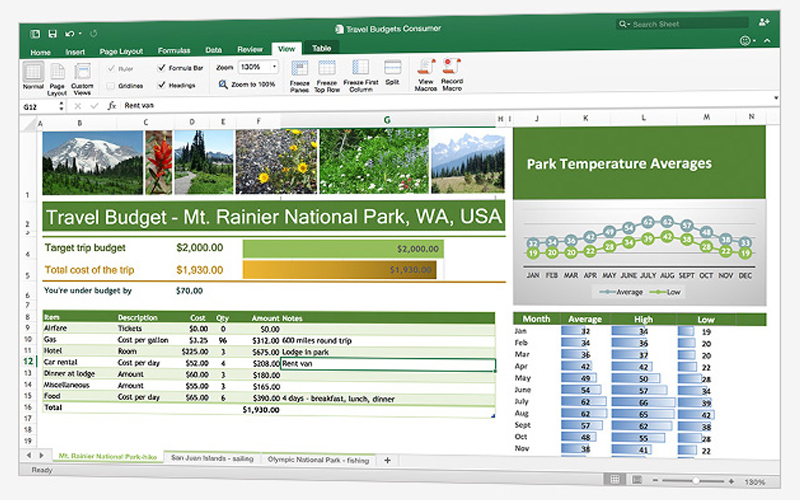Viewport: 800px width, 500px height.
Task: Select the $2,000.00 green budget bar
Action: (x=343, y=249)
